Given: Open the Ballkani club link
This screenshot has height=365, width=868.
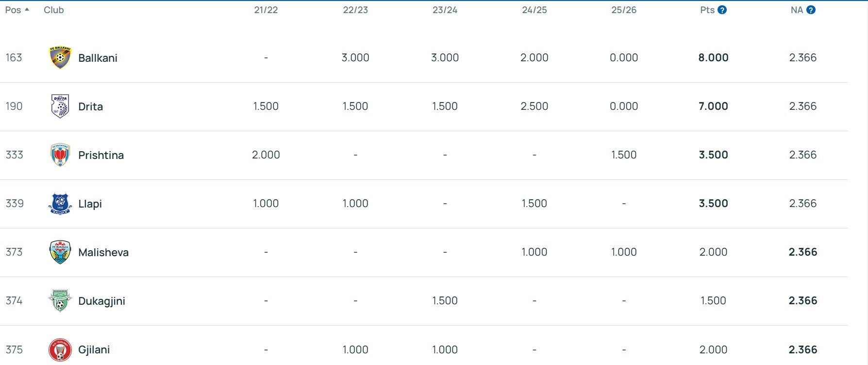Looking at the screenshot, I should point(98,58).
